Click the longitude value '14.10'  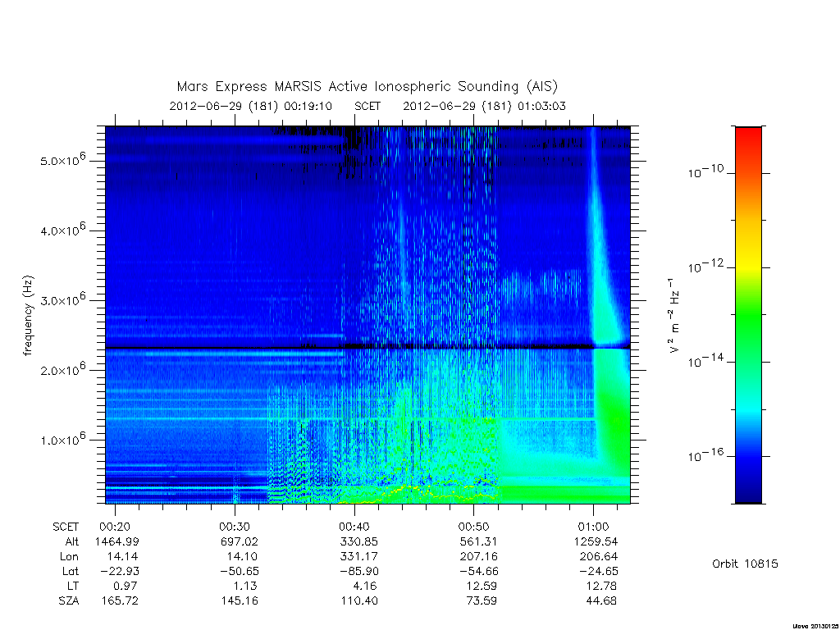pyautogui.click(x=242, y=557)
